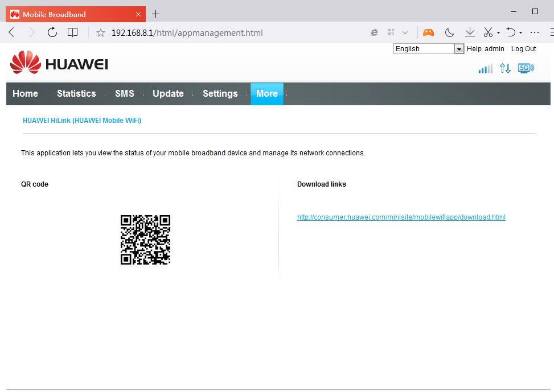
Task: Expand the dropdown arrow beside the scissors icon
Action: [x=498, y=33]
